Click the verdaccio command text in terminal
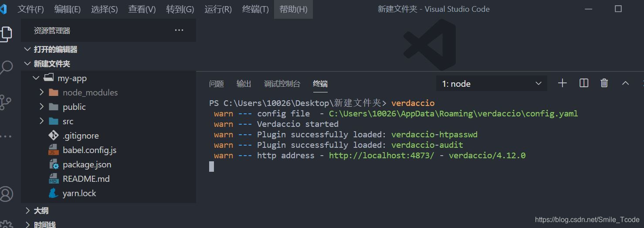 [x=413, y=103]
